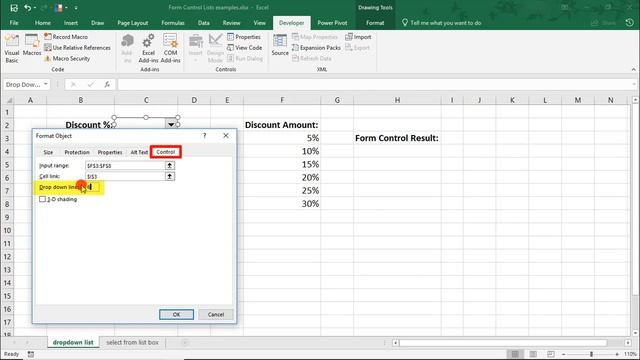Switch to Page Break Preview

pyautogui.click(x=551, y=354)
